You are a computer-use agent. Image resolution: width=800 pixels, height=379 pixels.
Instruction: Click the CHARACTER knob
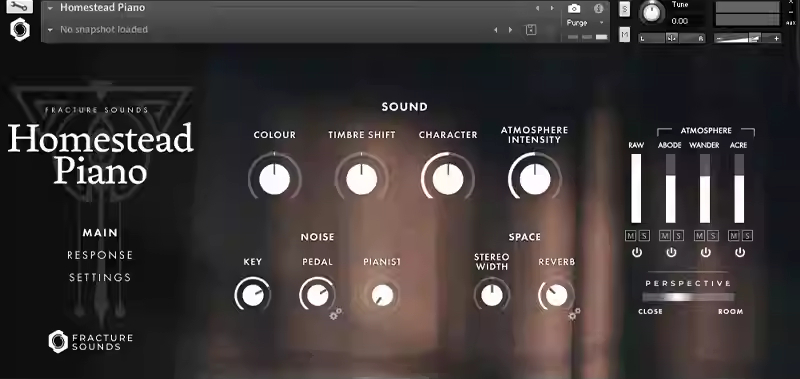point(448,179)
